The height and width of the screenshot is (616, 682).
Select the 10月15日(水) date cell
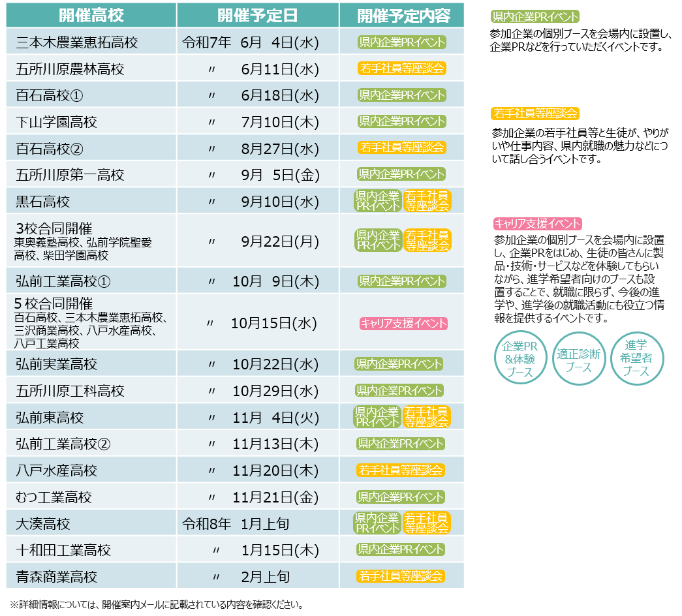[258, 322]
